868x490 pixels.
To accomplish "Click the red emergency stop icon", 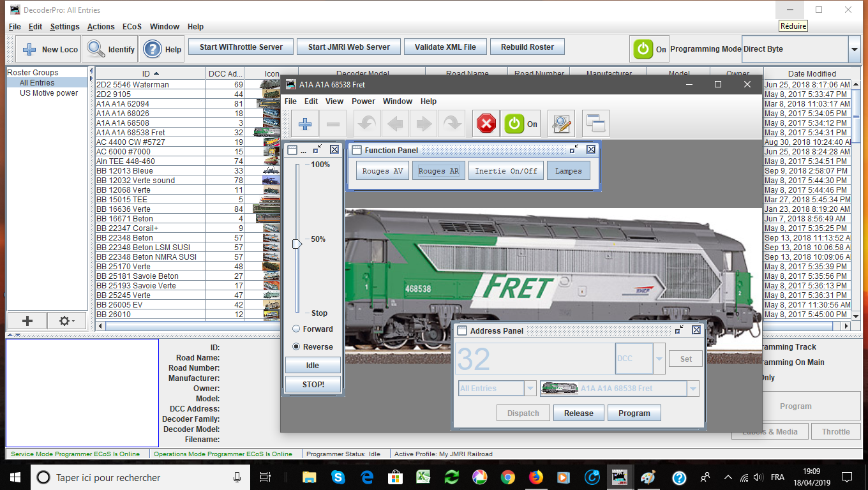I will tap(486, 124).
